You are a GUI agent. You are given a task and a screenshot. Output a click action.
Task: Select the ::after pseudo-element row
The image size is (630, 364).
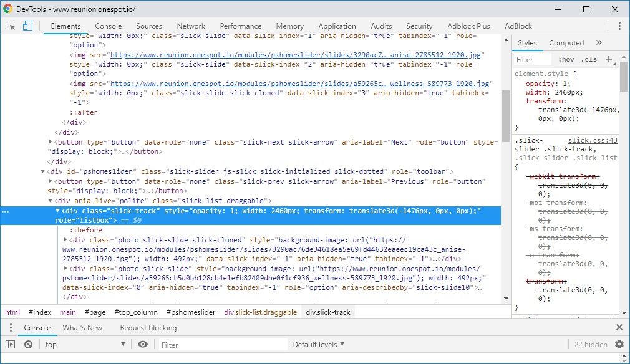83,112
